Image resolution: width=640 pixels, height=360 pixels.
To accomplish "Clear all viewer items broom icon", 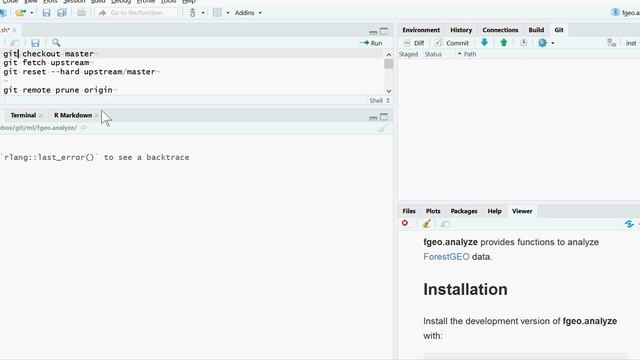I will click(427, 223).
